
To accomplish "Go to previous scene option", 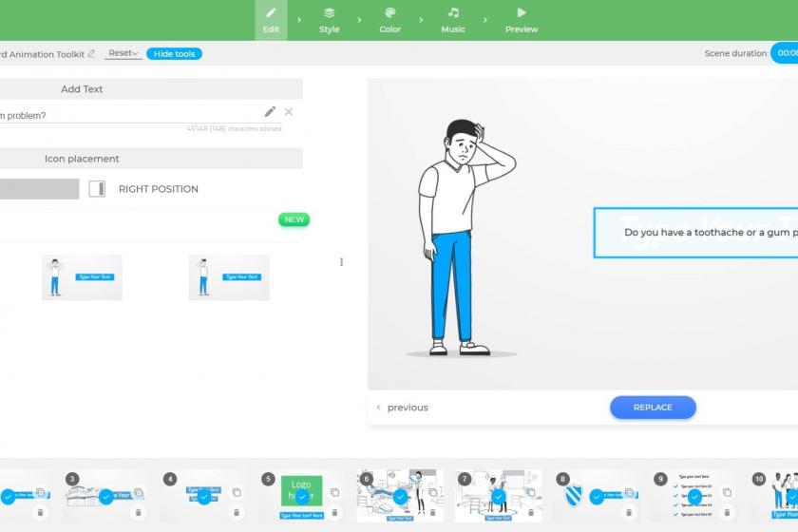I will click(x=403, y=408).
